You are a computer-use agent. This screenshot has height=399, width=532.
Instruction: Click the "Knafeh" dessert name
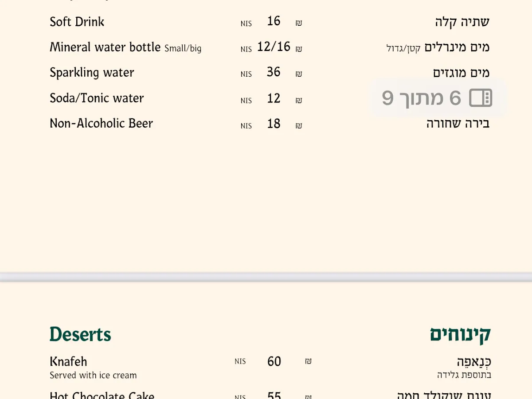point(68,361)
